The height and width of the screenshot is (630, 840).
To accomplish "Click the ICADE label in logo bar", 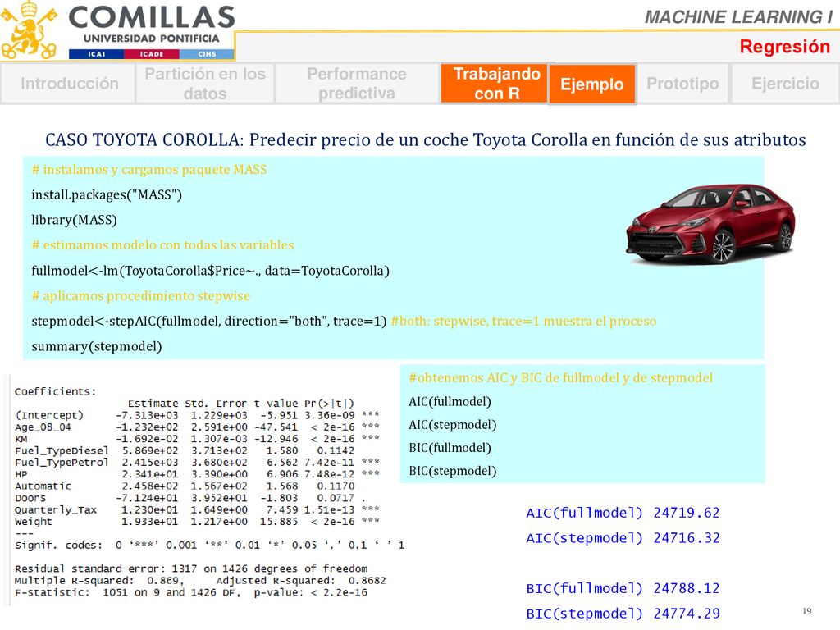I will 152,54.
